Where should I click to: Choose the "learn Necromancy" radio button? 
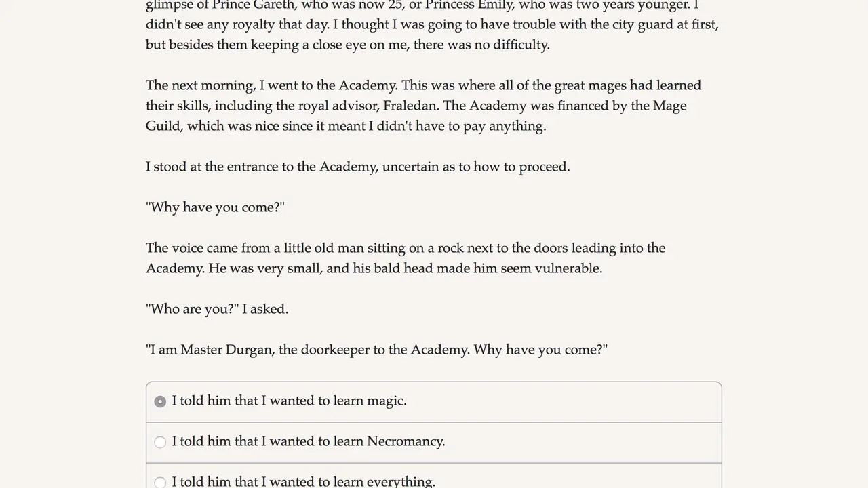[x=160, y=442]
